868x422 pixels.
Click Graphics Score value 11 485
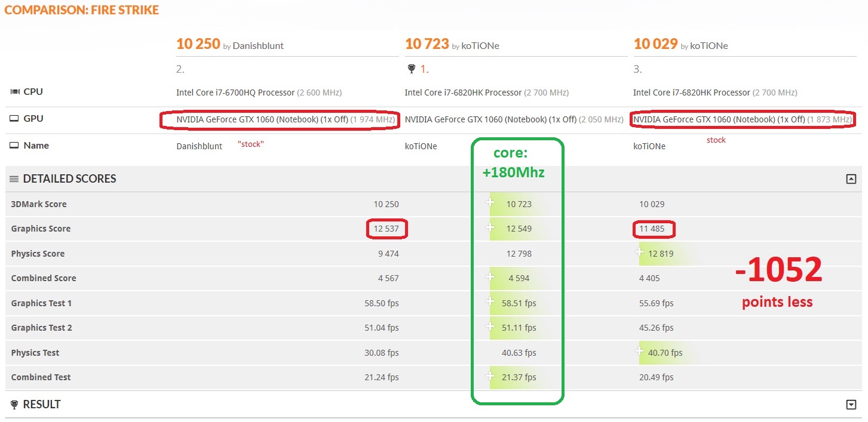(x=652, y=229)
